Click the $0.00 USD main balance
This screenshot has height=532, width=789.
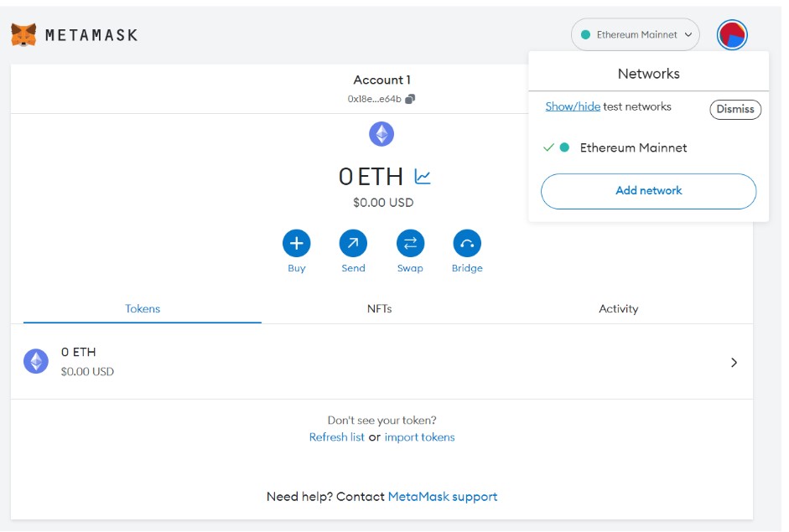(x=383, y=203)
